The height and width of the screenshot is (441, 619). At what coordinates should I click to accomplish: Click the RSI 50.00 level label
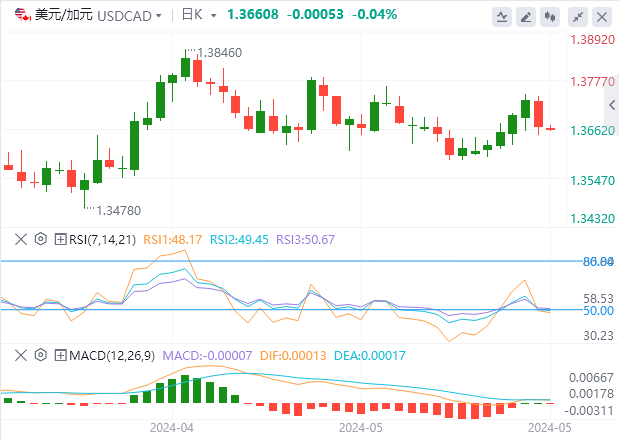click(598, 311)
